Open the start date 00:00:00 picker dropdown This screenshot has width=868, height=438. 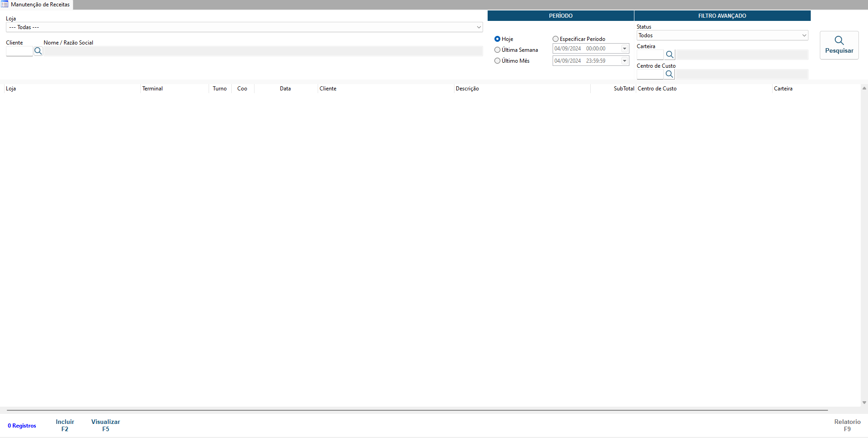[x=624, y=49]
